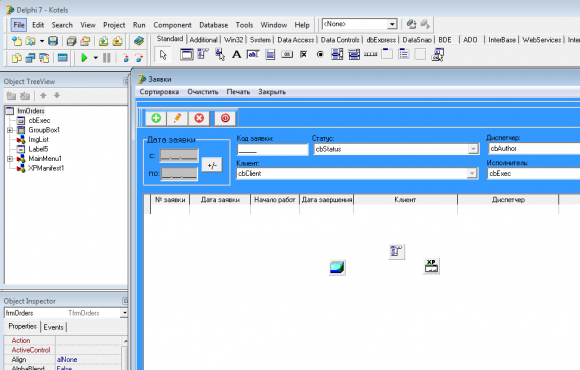Open dropdown arrow next to Run button
The height and width of the screenshot is (370, 580).
click(95, 58)
